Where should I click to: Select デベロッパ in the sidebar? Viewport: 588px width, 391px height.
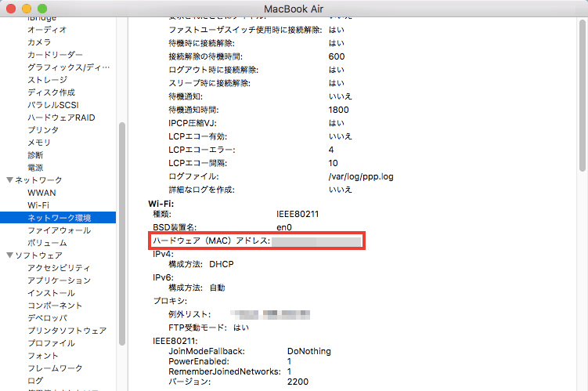[47, 318]
